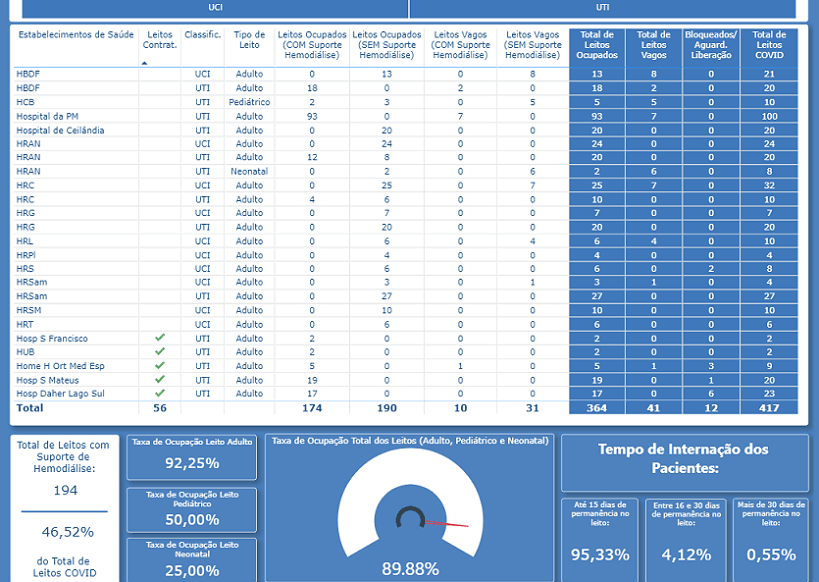Sort by Estabelecimentos de Saúde column header
Image resolution: width=819 pixels, height=582 pixels.
pyautogui.click(x=76, y=35)
